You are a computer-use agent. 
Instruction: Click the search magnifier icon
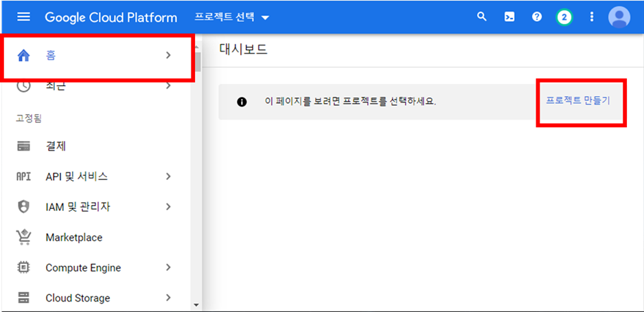pyautogui.click(x=482, y=17)
